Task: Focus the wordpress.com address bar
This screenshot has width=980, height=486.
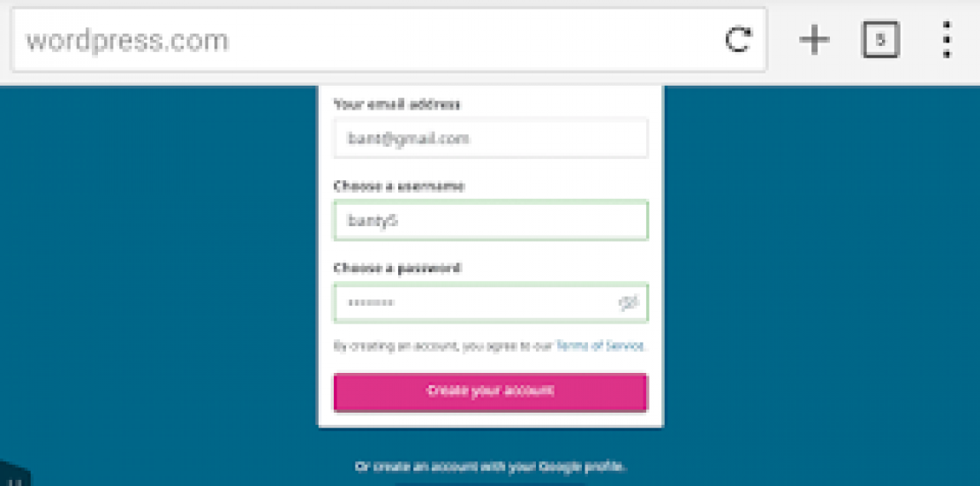Action: 353,40
